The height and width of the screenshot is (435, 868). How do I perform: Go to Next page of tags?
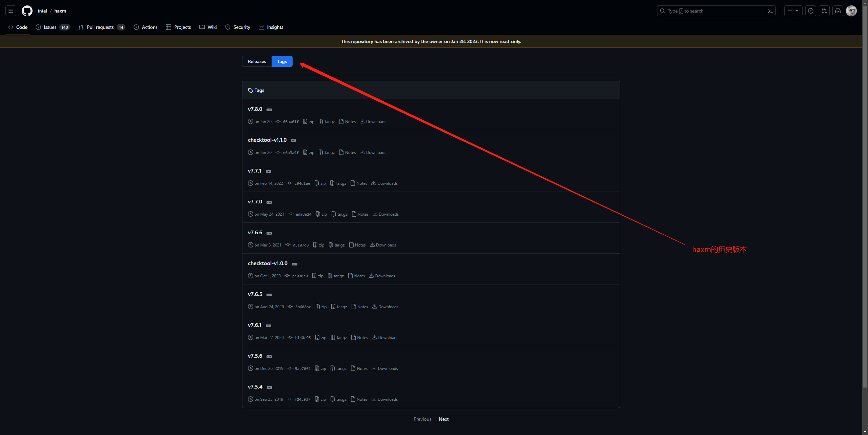pos(443,419)
